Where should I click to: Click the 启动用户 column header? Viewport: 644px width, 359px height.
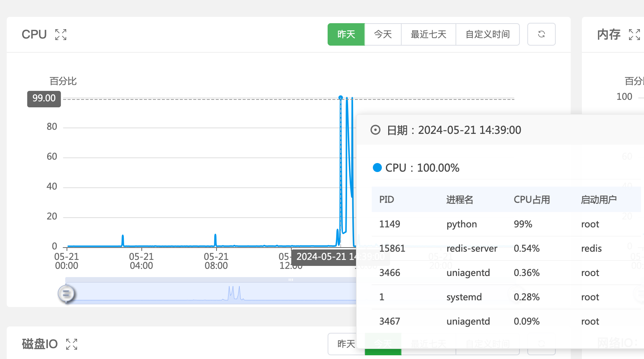[599, 200]
